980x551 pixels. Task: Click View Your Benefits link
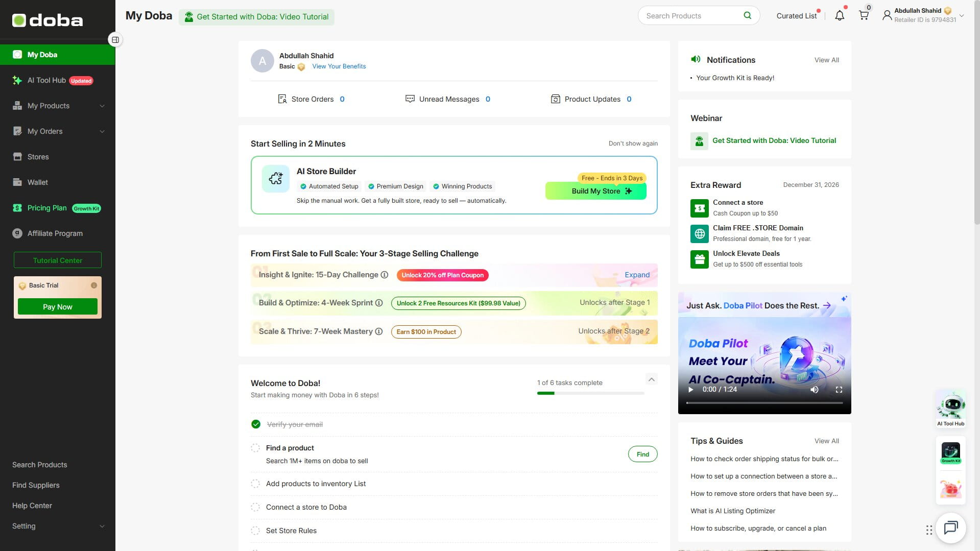tap(339, 66)
